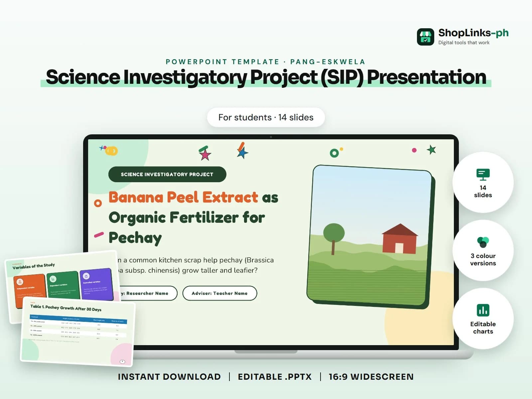532x399 pixels.
Task: Click the 'For students · 14 slides' pill
Action: [266, 117]
